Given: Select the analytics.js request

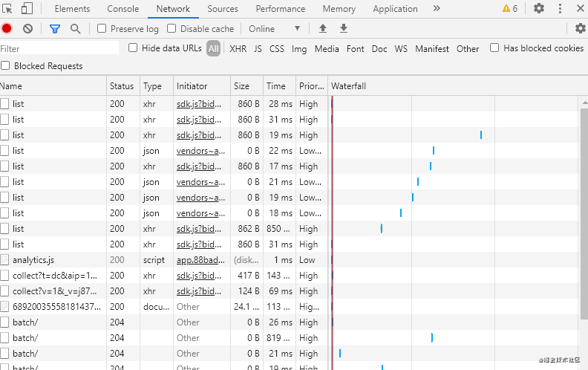Looking at the screenshot, I should click(33, 260).
